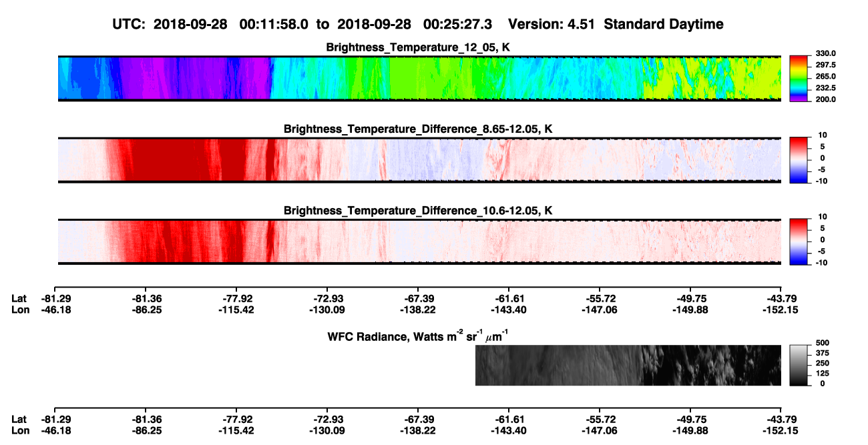Click longitude "-138.22" on the axis above WFC title
This screenshot has width=868, height=445.
click(x=417, y=310)
